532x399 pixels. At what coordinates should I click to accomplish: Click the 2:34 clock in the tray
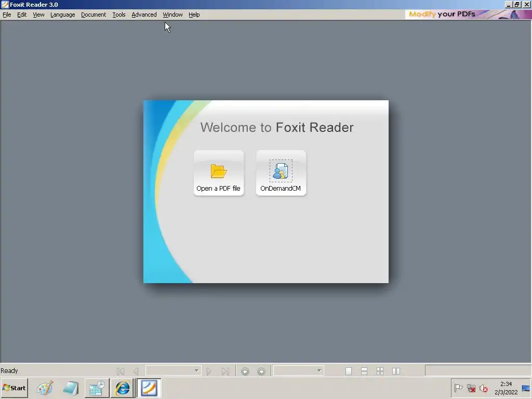coord(506,384)
